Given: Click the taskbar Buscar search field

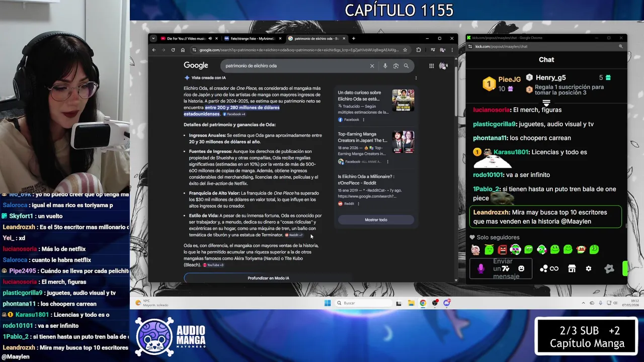Looking at the screenshot, I should (x=364, y=303).
